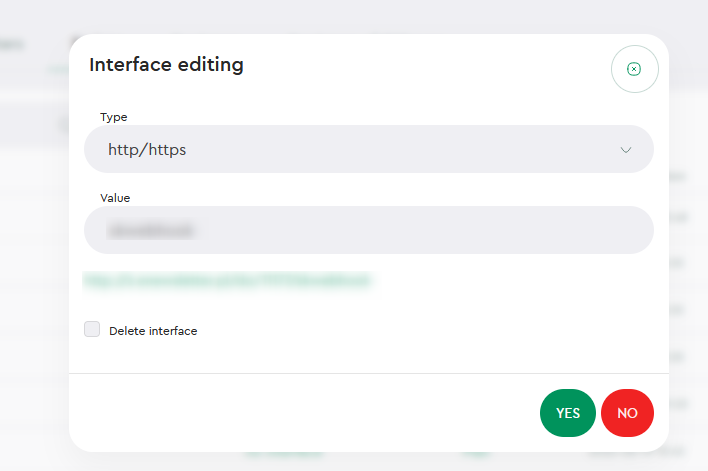Click the divider line above YES and NO

[x=368, y=373]
